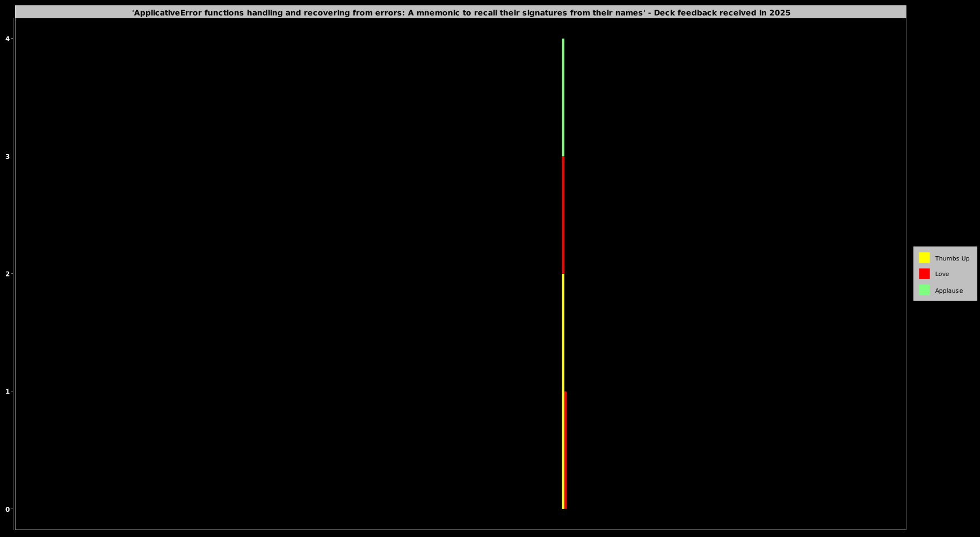Click the green Applause bar segment
The image size is (980, 537).
coord(563,97)
